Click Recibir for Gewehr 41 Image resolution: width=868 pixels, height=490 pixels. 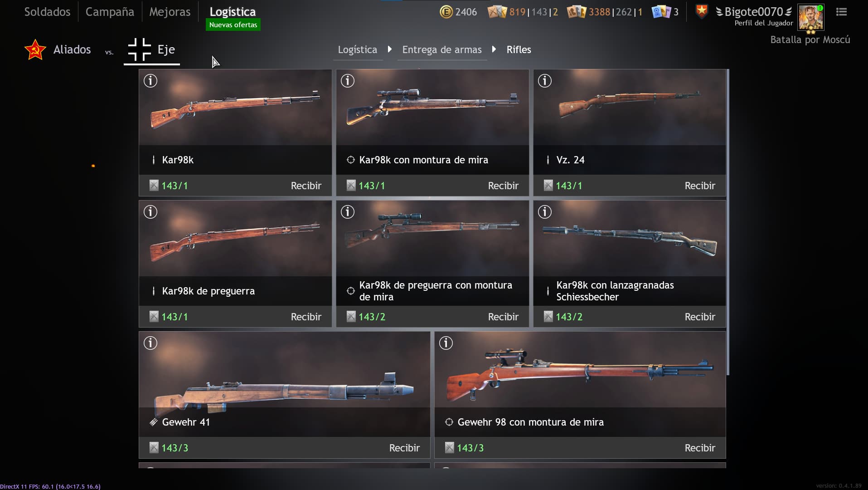(404, 448)
